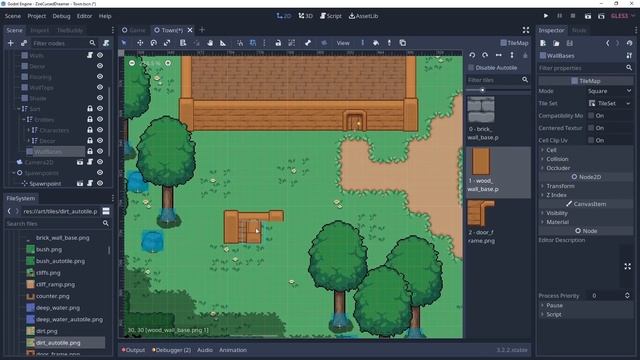Toggle the Compatibility Mode checkbox
This screenshot has height=360, width=640.
tap(591, 116)
